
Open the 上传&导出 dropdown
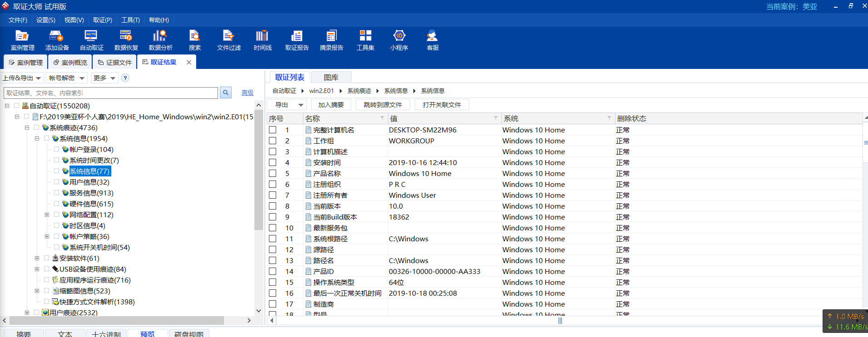pyautogui.click(x=22, y=78)
